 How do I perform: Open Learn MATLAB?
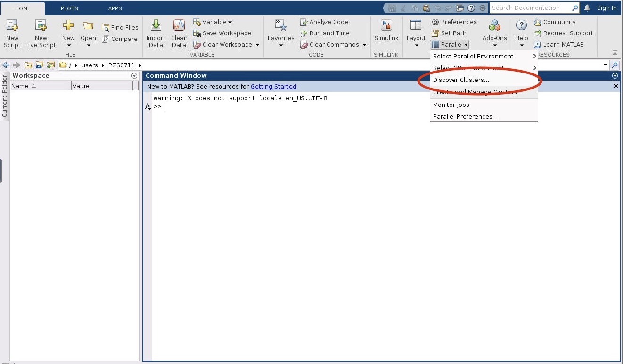[559, 44]
